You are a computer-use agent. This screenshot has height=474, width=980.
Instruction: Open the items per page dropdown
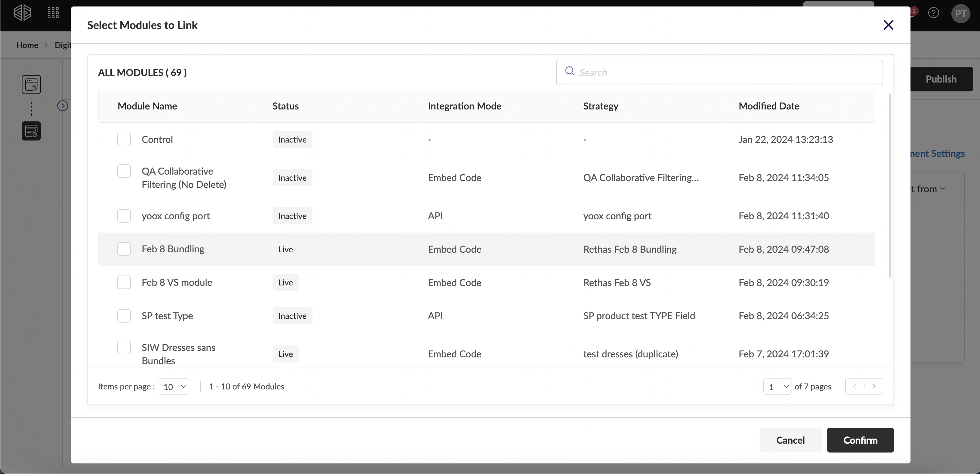pos(173,386)
